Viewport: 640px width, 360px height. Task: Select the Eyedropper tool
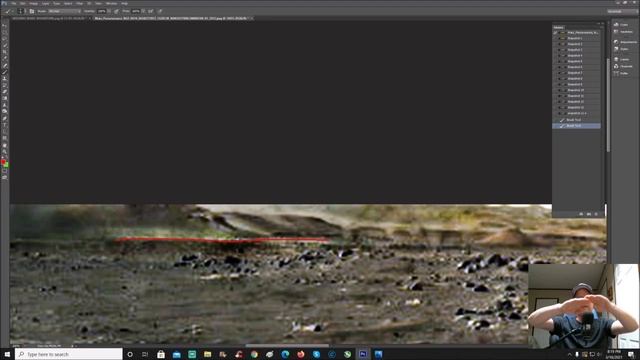[4, 59]
